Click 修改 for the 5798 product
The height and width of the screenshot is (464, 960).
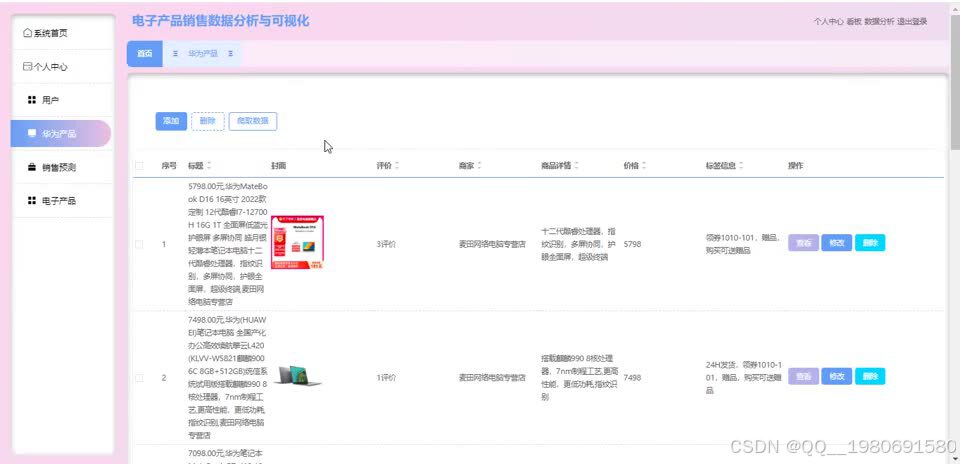click(x=836, y=243)
